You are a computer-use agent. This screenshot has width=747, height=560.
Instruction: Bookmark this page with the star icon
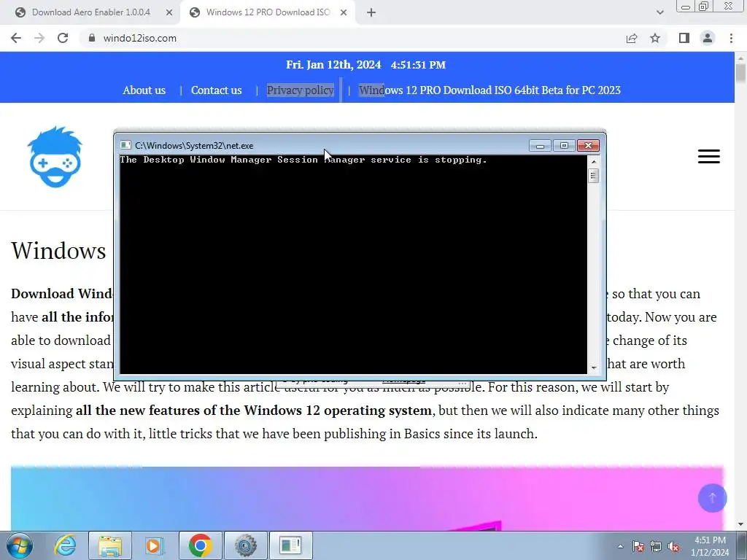point(655,38)
